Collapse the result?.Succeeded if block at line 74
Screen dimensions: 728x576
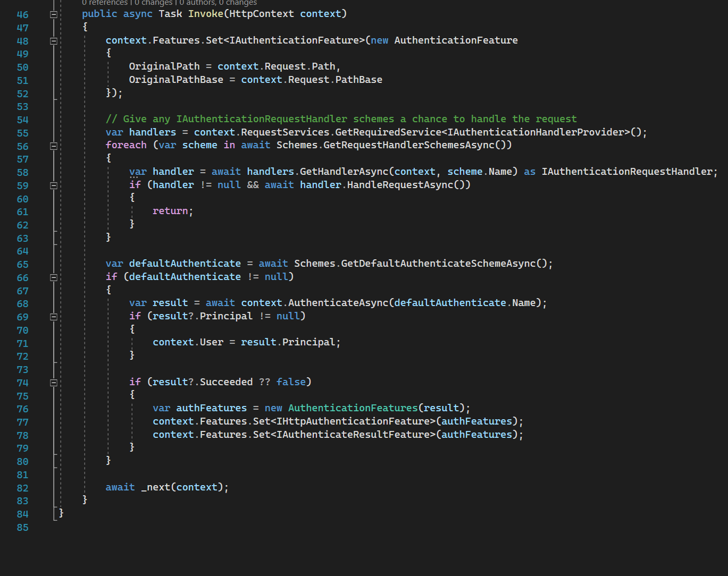pyautogui.click(x=54, y=383)
